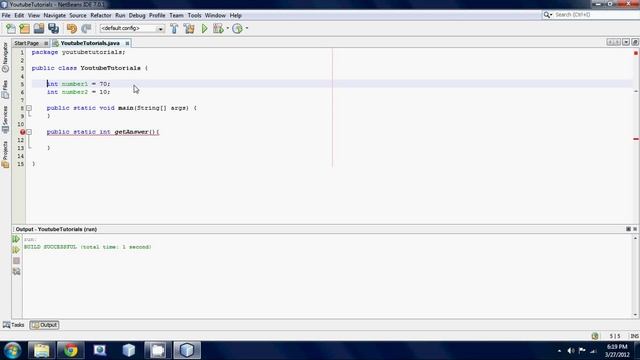Viewport: 640px width, 360px height.
Task: Click the Debug Project toolbar icon
Action: click(x=218, y=29)
